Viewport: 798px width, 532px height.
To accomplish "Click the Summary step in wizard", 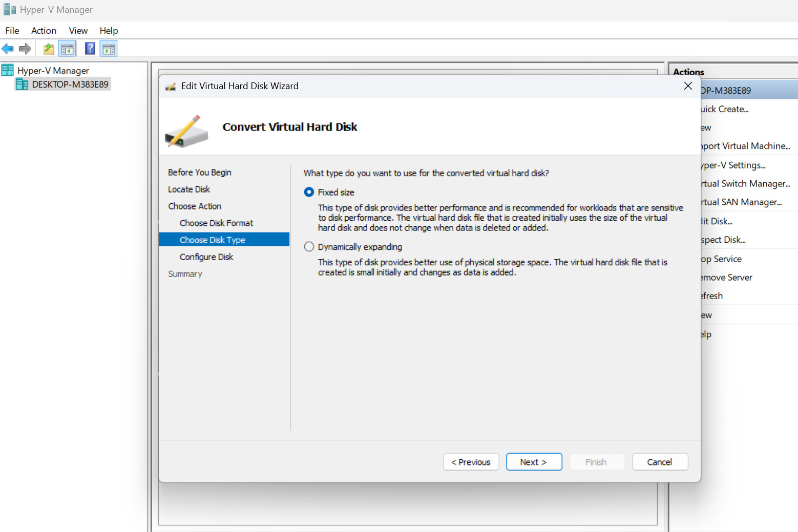I will [x=185, y=274].
